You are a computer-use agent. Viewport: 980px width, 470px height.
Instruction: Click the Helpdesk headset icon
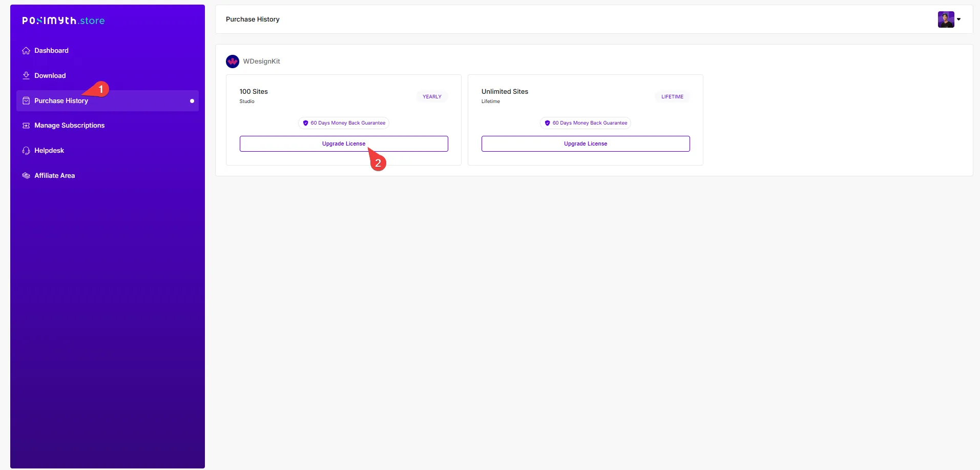[x=26, y=151]
